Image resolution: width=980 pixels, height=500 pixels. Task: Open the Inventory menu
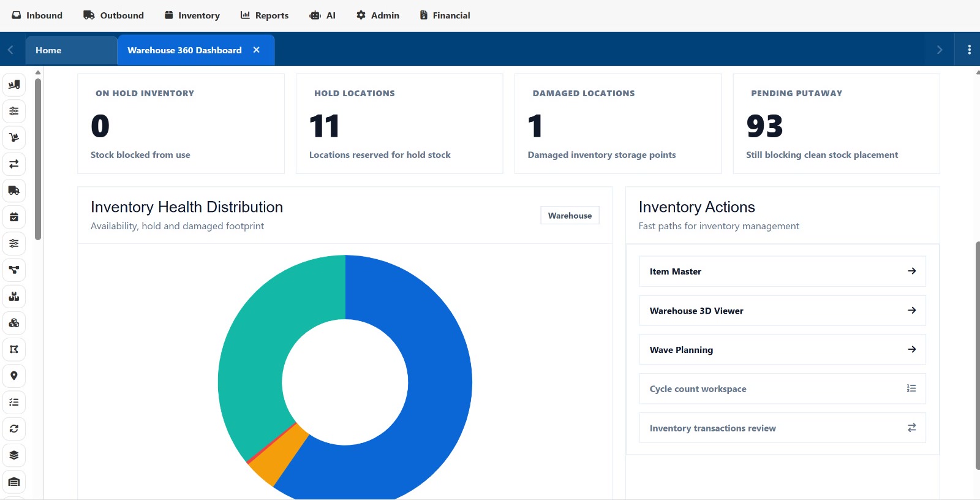tap(192, 15)
